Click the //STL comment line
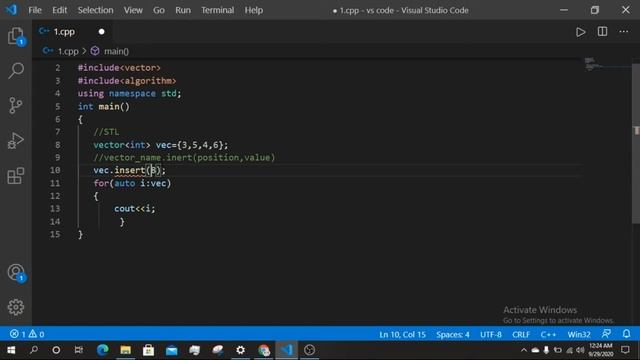 point(106,132)
